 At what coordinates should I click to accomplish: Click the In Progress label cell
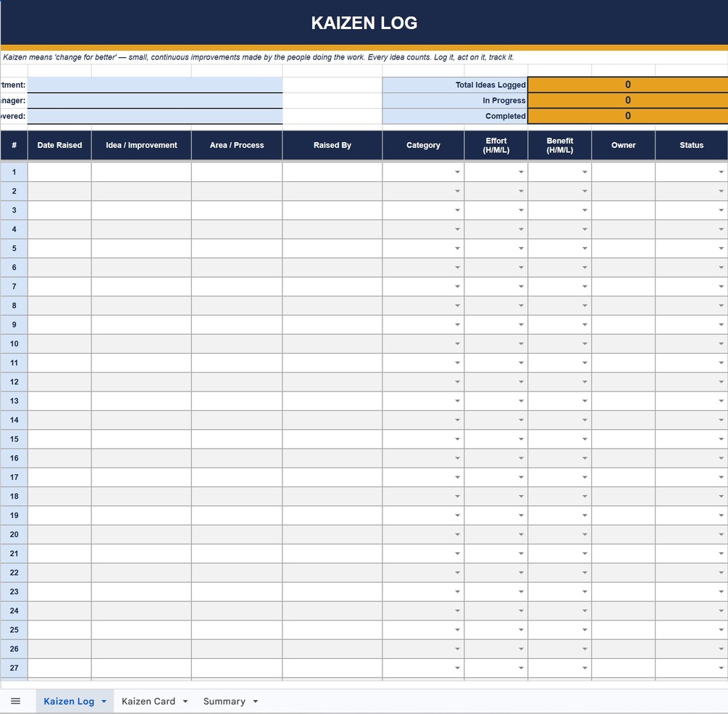tap(455, 100)
